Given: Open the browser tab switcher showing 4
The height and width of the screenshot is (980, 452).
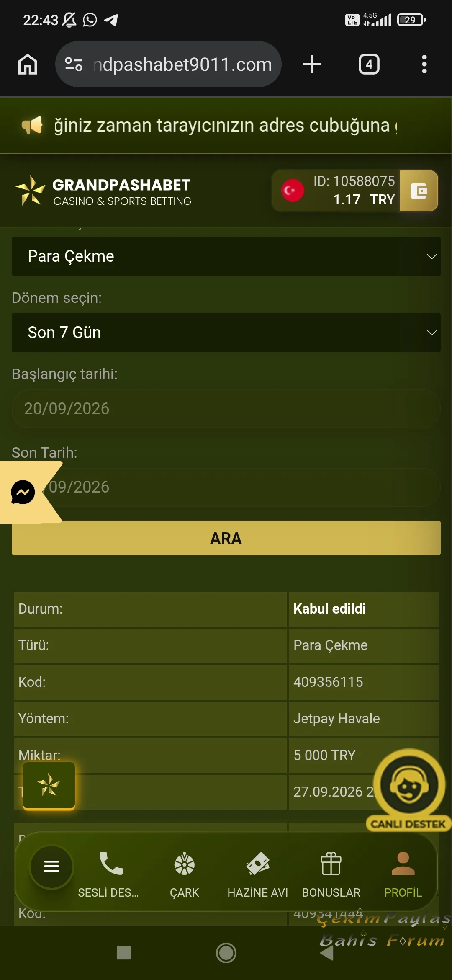Looking at the screenshot, I should click(x=369, y=64).
